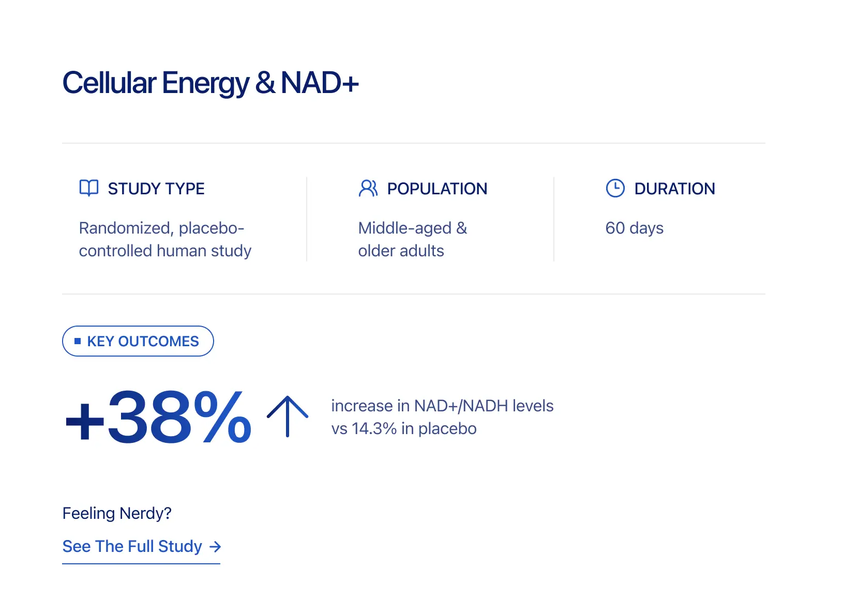
Task: Open the See The Full Study link
Action: (132, 546)
